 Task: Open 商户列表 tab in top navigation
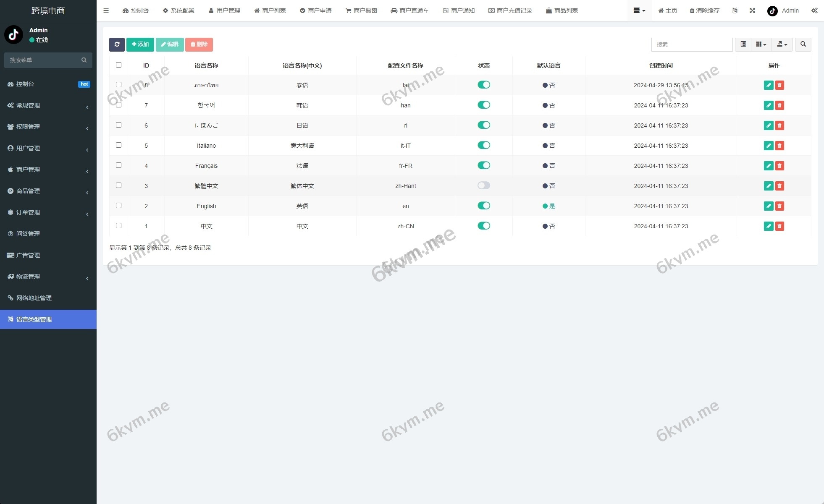[x=270, y=10]
